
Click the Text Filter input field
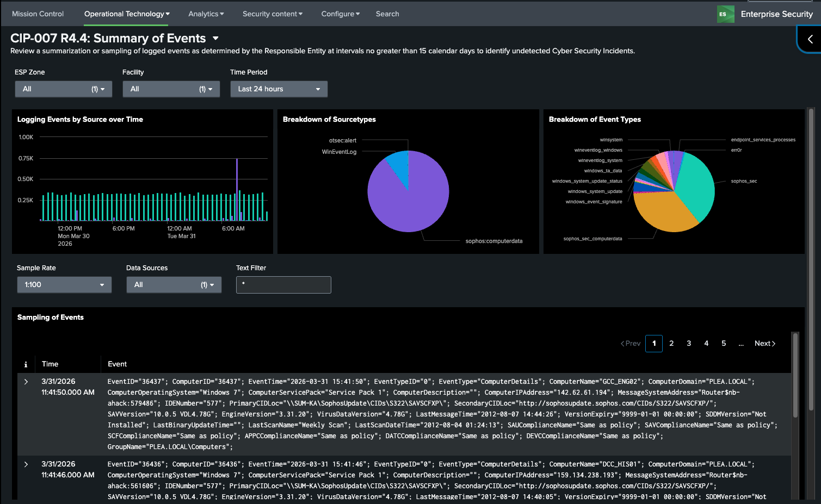(x=283, y=285)
